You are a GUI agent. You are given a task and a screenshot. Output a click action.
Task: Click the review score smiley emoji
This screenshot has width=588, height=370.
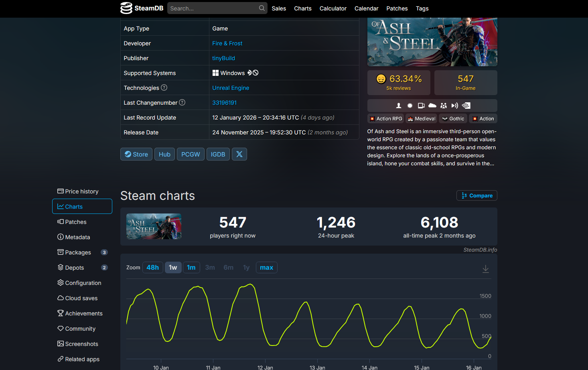click(x=381, y=79)
